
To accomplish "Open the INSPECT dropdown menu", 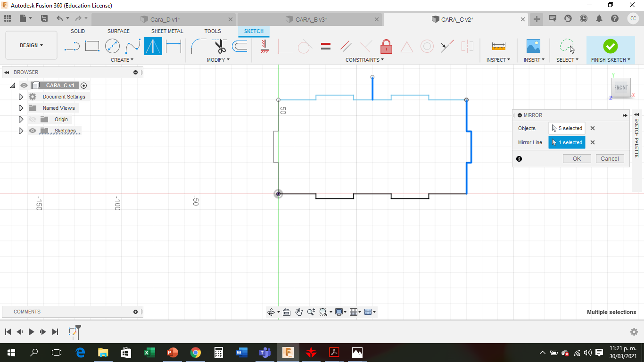I will (498, 60).
